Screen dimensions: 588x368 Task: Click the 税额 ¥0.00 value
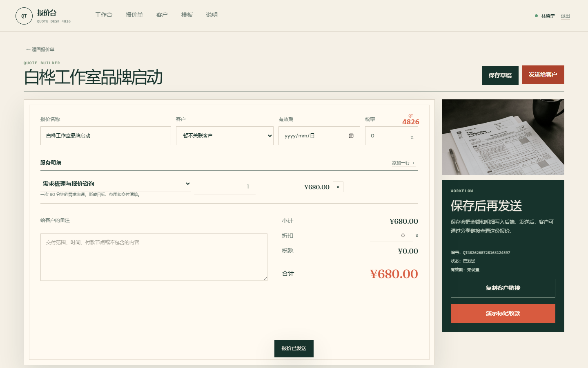(x=408, y=251)
